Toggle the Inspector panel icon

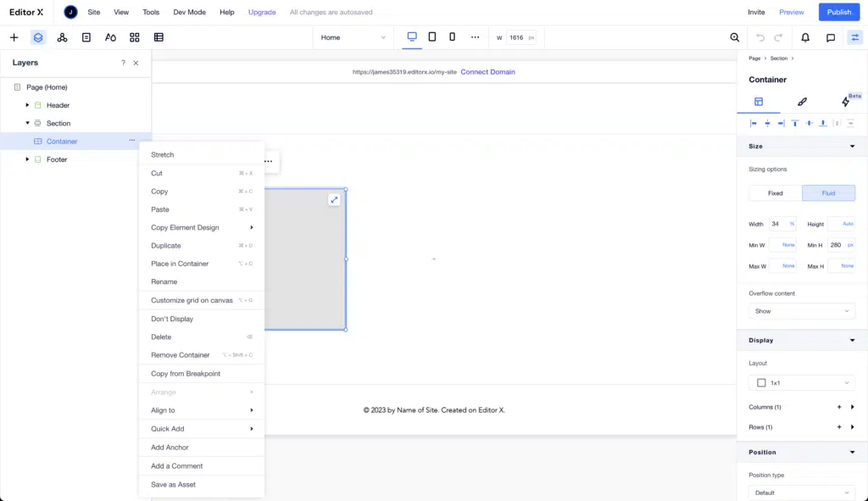pyautogui.click(x=855, y=37)
